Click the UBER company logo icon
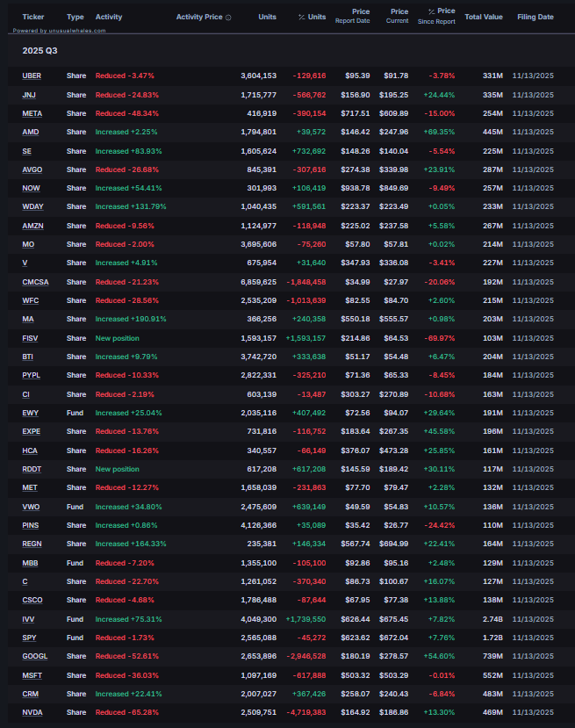This screenshot has height=728, width=575. (x=14, y=76)
